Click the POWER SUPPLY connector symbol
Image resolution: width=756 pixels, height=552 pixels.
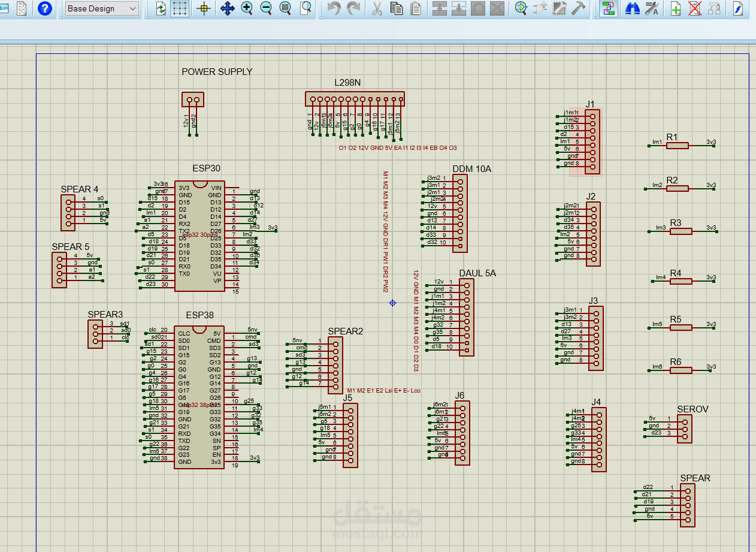pos(193,98)
